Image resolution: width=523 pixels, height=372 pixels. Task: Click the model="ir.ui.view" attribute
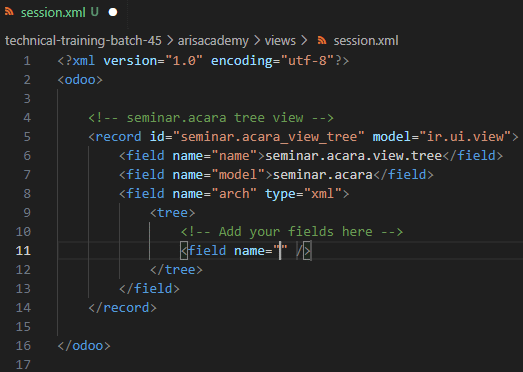(442, 137)
